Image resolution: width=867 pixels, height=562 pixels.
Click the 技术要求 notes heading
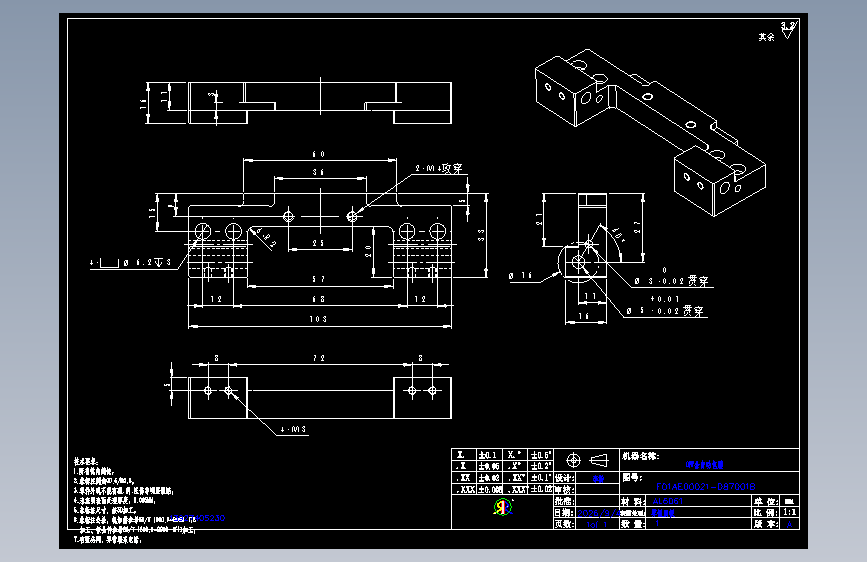pyautogui.click(x=85, y=461)
